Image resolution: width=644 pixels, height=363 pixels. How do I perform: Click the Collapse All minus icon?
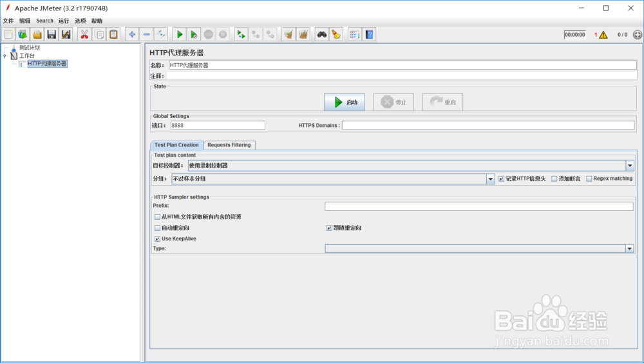click(x=146, y=35)
